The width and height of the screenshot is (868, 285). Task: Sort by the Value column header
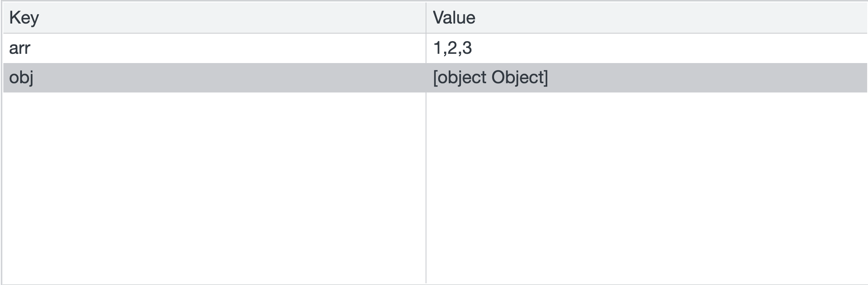pos(646,18)
